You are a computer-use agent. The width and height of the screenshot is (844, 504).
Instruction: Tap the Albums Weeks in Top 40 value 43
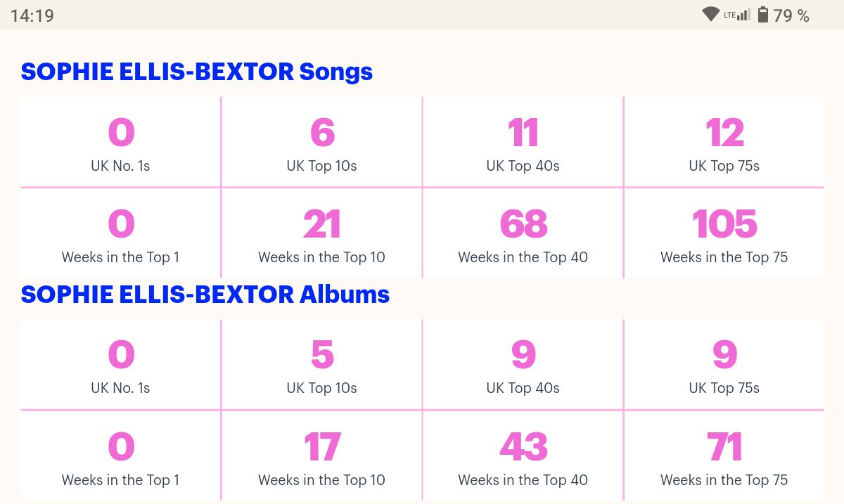523,446
